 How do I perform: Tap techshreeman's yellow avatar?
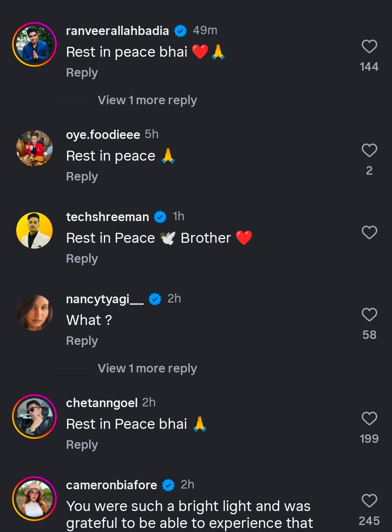34,231
